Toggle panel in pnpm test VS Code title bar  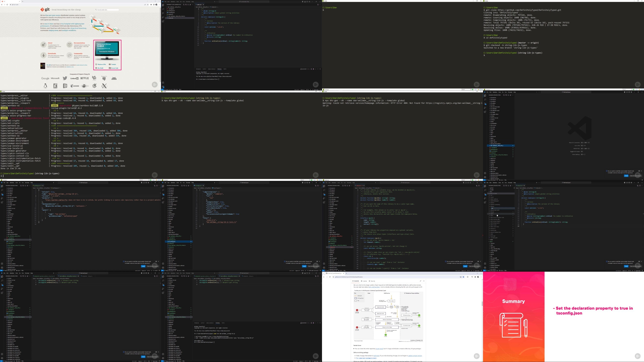(305, 273)
